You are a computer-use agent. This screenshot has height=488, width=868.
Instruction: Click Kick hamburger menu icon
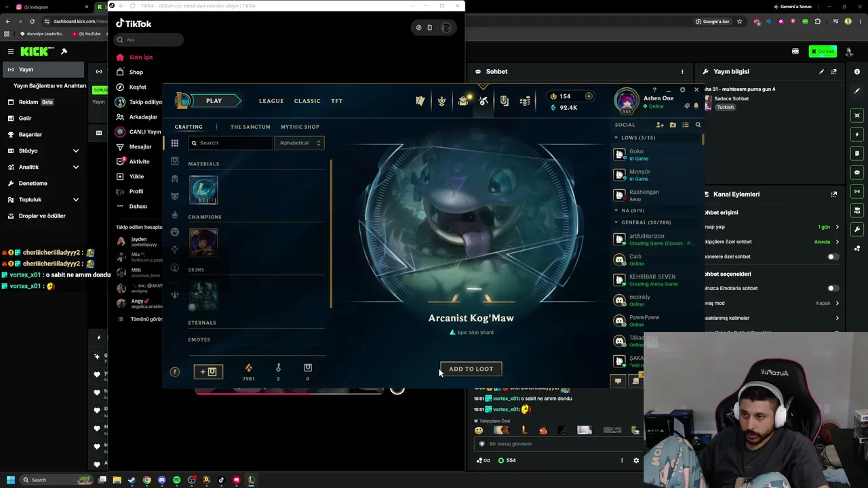11,52
